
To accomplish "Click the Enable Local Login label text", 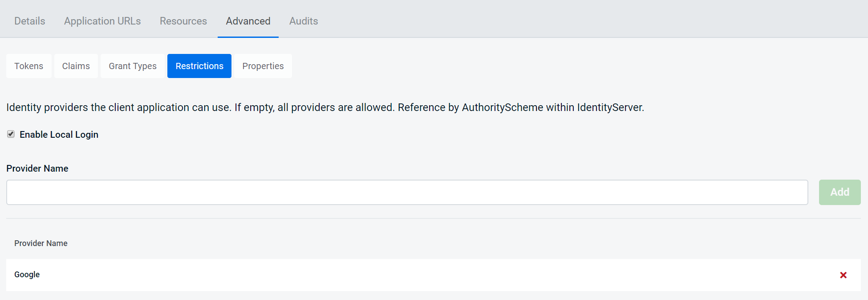I will pos(59,134).
